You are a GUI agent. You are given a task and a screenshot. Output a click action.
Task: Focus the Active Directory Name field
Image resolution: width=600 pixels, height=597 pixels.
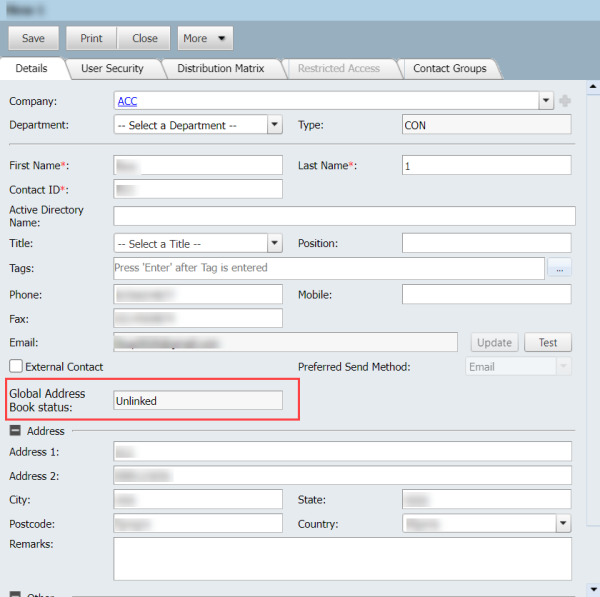tap(344, 216)
